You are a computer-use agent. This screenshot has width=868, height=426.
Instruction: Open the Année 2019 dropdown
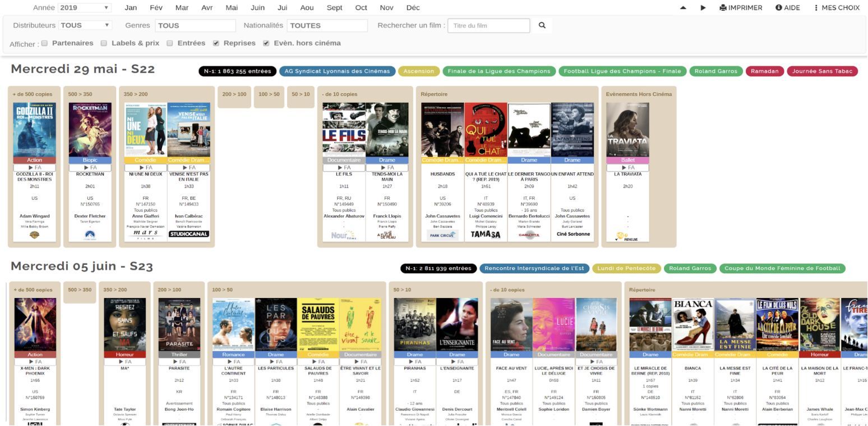click(85, 8)
